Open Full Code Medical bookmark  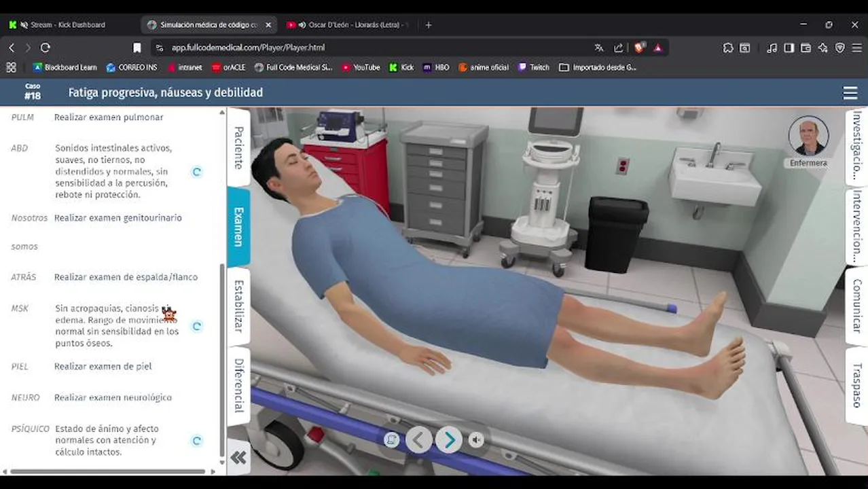293,67
